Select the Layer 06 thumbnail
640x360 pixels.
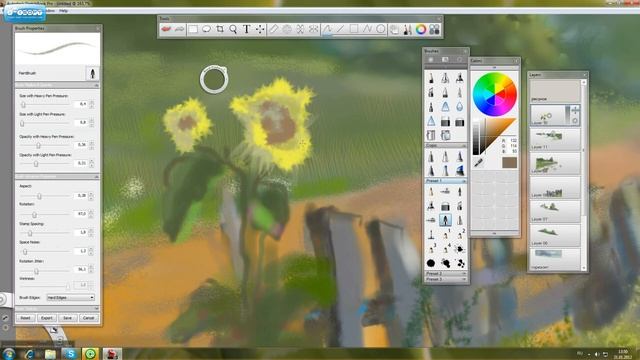click(555, 235)
